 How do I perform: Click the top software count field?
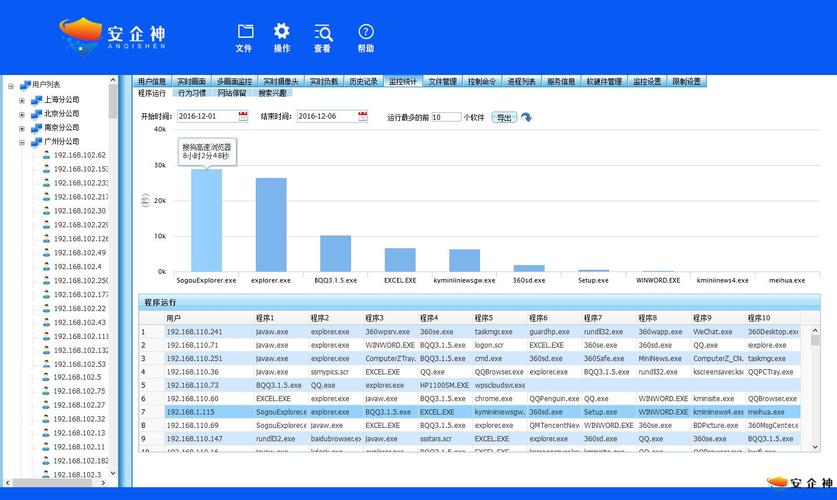coord(446,117)
